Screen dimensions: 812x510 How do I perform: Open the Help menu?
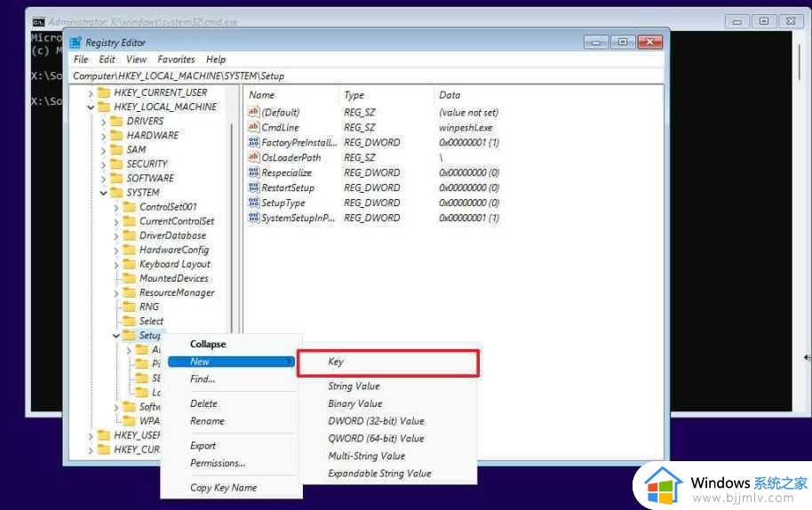point(216,60)
